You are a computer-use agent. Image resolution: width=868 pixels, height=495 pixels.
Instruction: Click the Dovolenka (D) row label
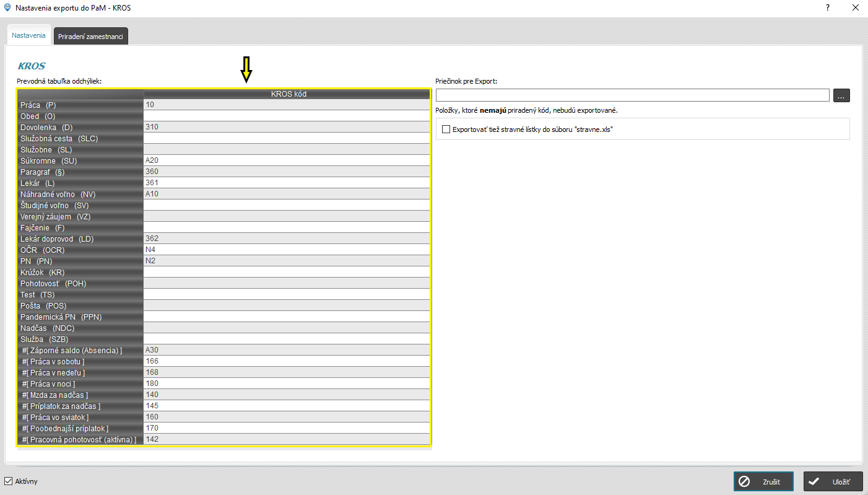[80, 127]
